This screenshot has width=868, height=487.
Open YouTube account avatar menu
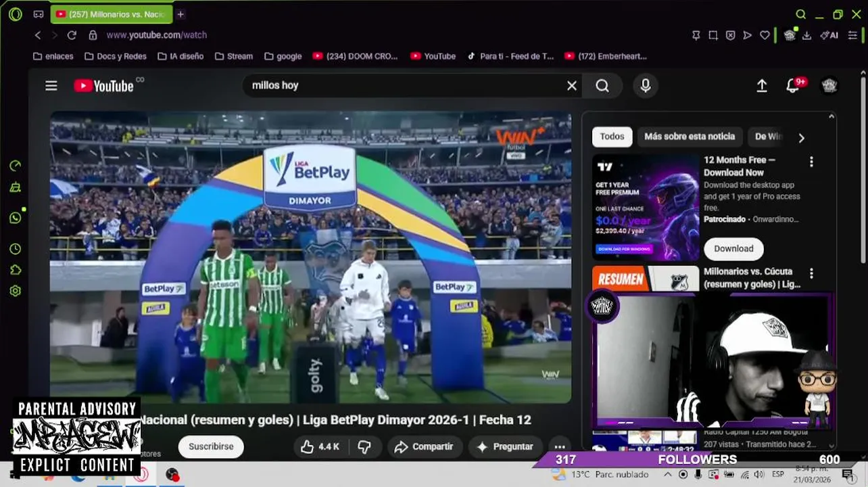tap(829, 85)
